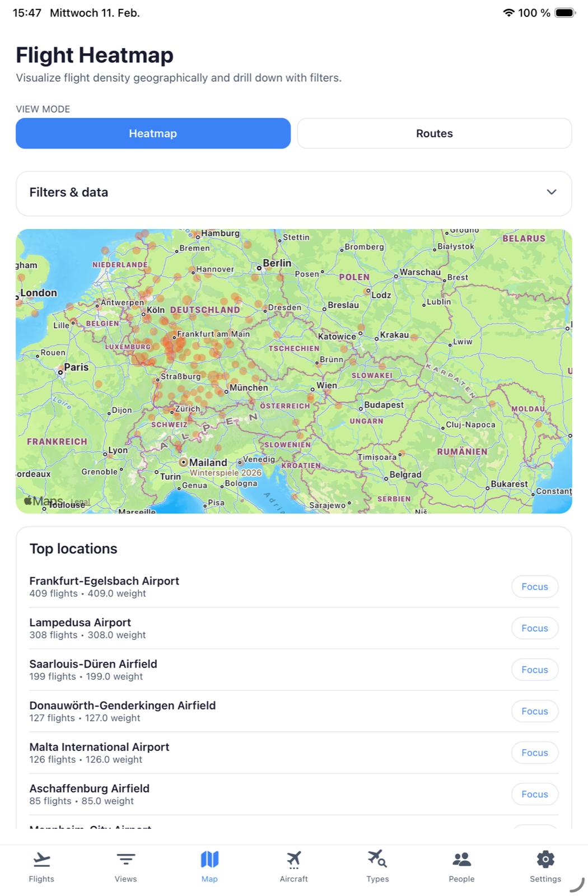This screenshot has height=896, width=588.
Task: Focus on Saarlouis-Düren Airfield
Action: 535,670
